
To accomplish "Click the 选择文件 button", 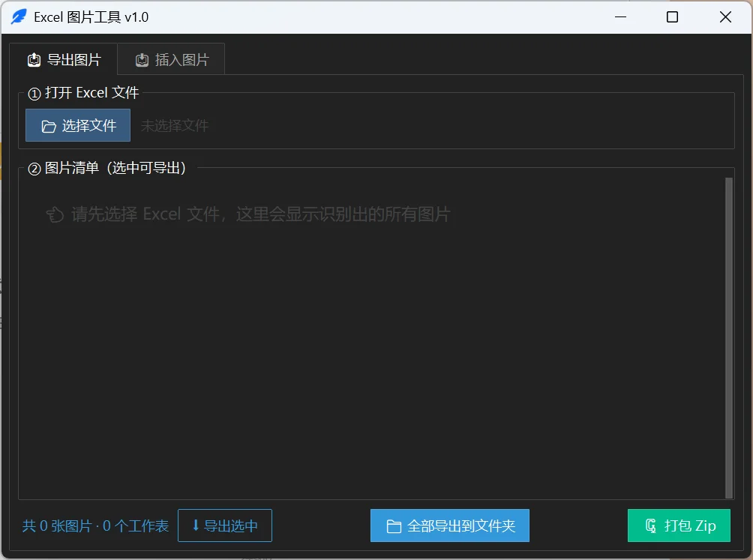I will point(78,125).
